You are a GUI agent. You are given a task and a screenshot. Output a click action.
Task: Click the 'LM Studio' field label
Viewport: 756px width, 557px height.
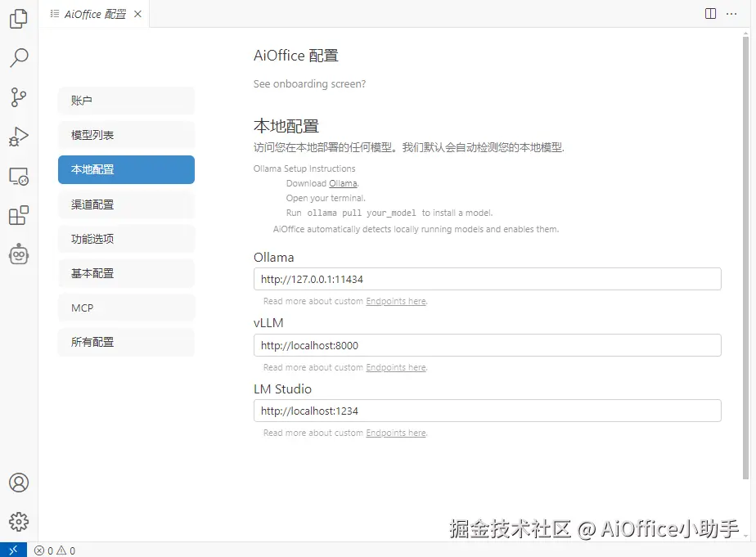282,389
